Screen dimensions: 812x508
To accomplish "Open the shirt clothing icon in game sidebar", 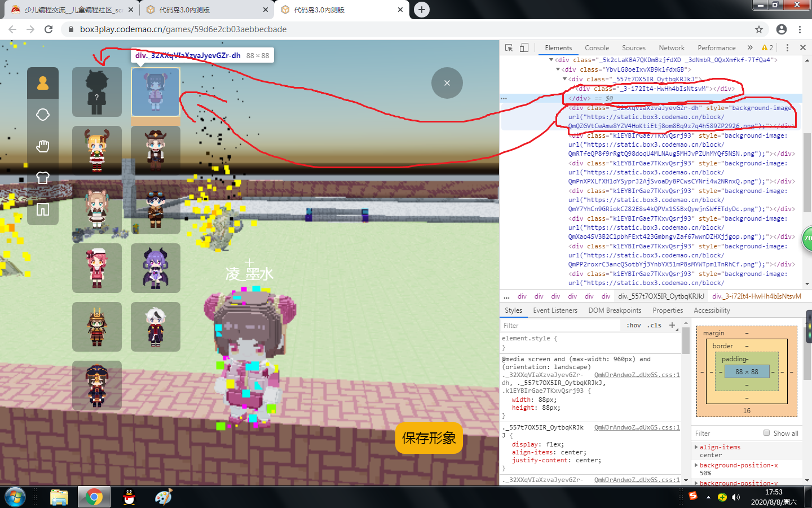I will point(43,178).
